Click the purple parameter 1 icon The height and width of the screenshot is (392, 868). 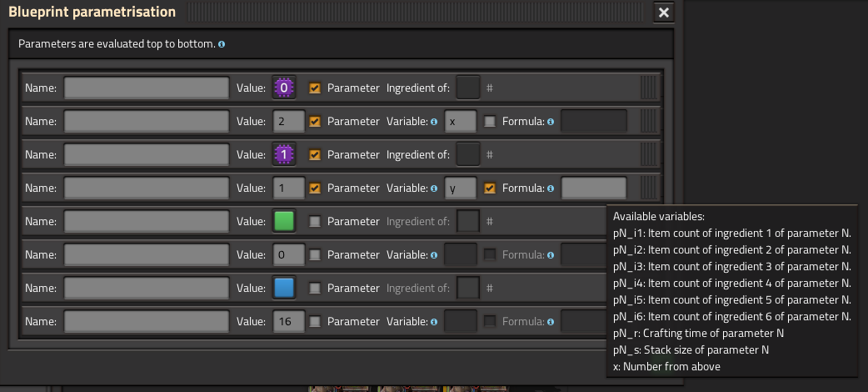pos(285,154)
